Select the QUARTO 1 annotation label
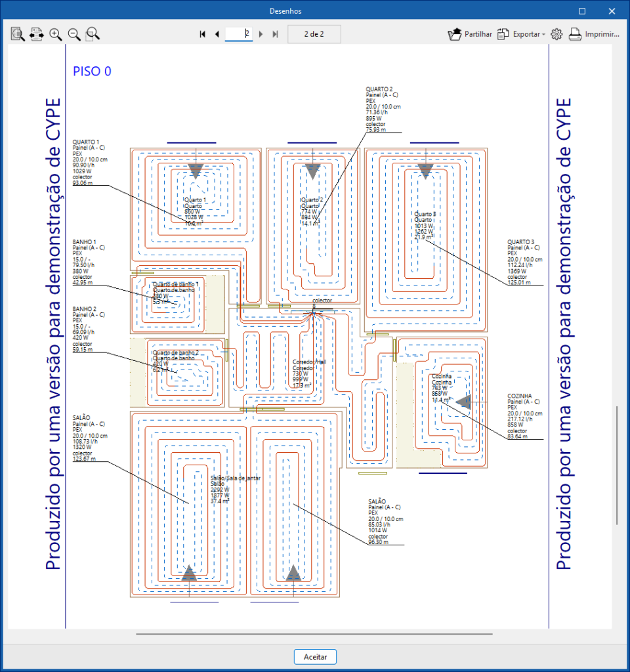Screen dimensions: 630x672 pos(90,163)
